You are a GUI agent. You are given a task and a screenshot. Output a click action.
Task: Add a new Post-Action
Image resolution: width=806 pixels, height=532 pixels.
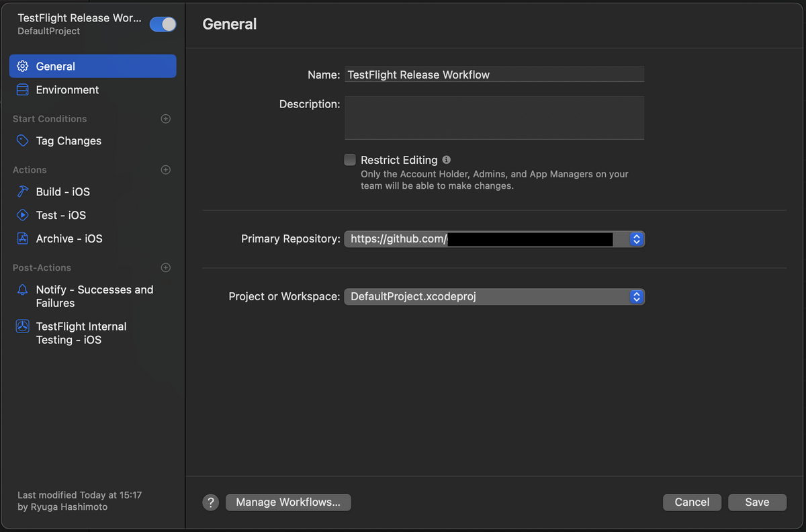pos(166,267)
